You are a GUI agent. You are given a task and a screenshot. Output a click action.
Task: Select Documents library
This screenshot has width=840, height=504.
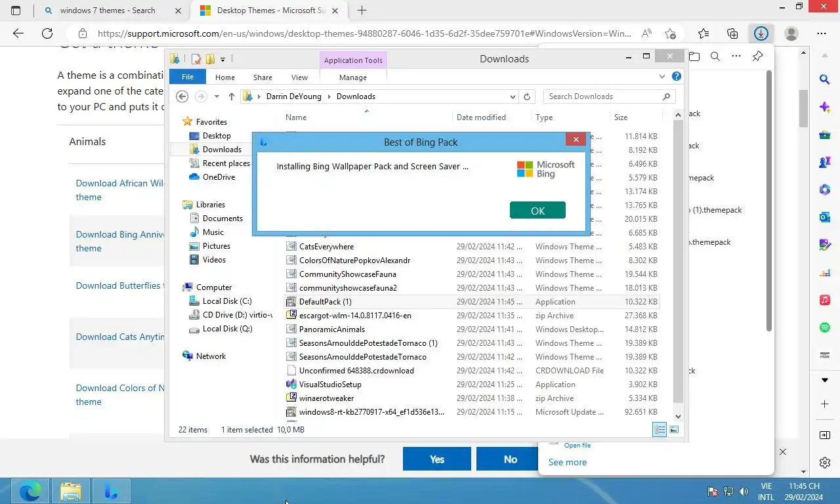tap(222, 219)
